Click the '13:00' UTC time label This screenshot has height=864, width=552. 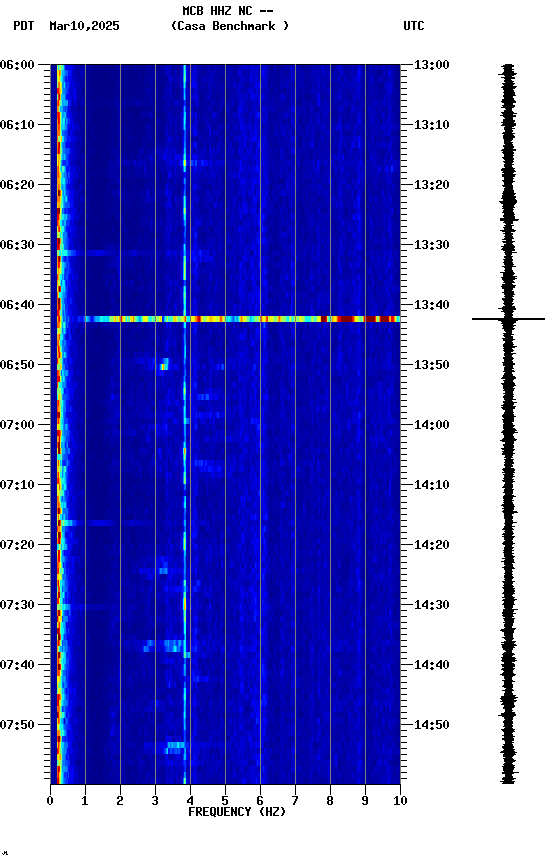432,65
